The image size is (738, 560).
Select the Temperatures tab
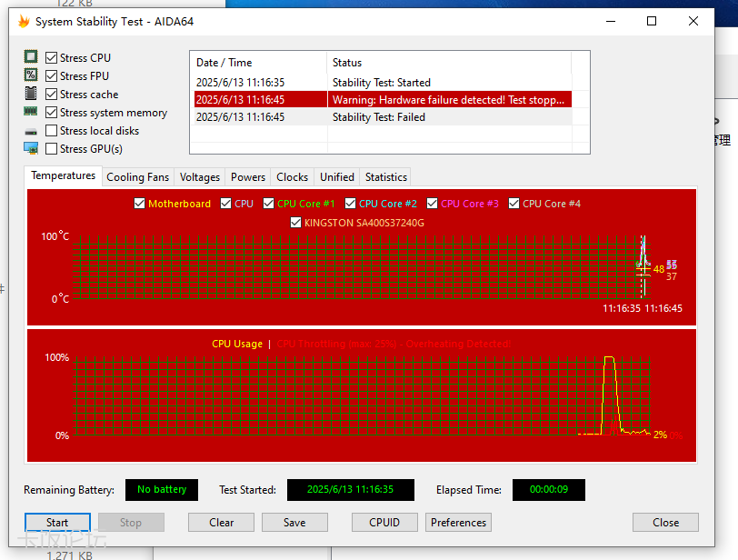coord(63,176)
